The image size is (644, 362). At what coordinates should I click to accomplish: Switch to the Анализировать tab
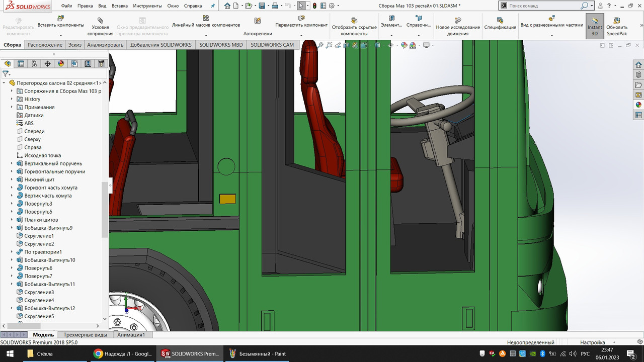[105, 45]
